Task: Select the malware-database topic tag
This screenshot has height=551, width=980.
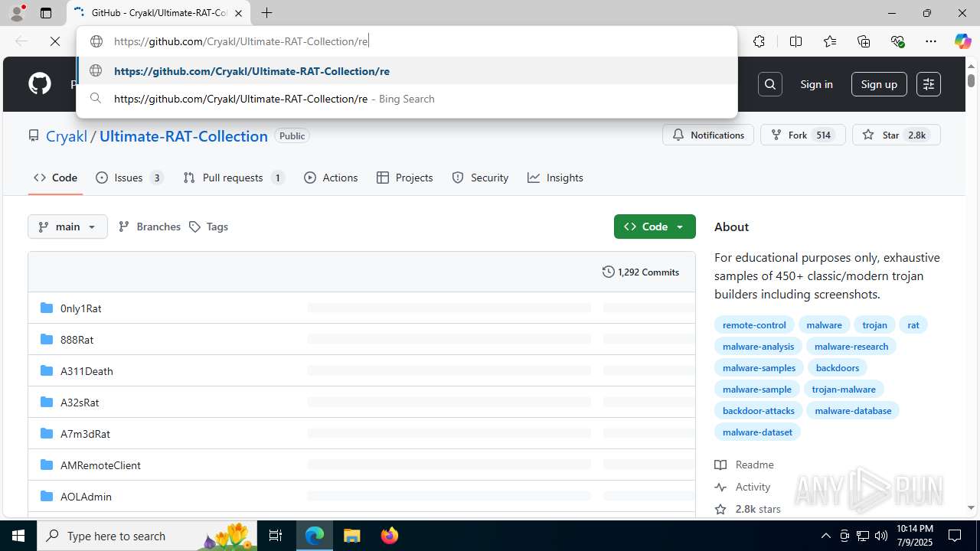Action: pos(853,410)
